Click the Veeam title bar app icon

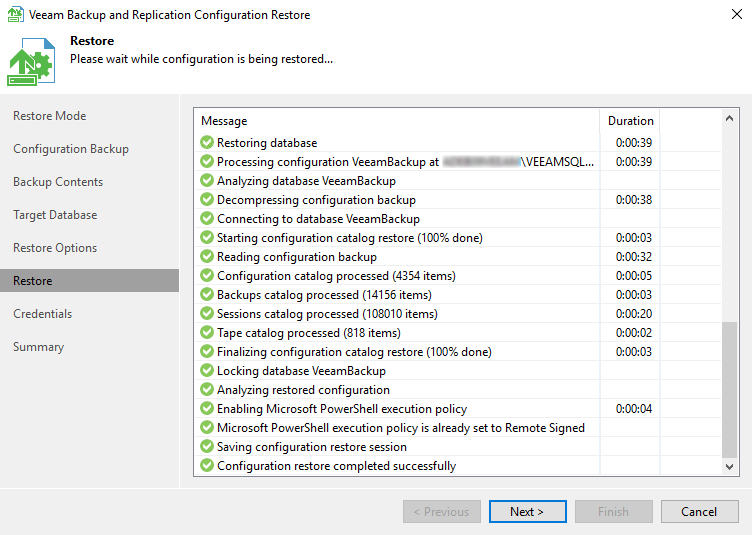[16, 15]
